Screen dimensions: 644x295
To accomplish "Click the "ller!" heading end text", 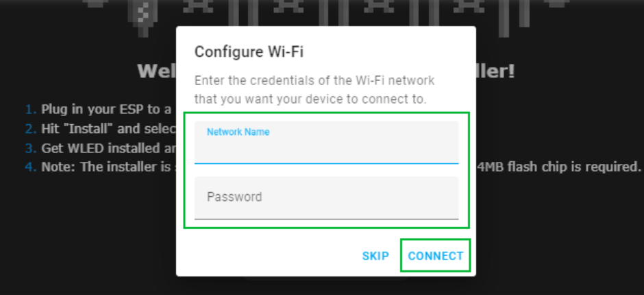I will pyautogui.click(x=495, y=71).
